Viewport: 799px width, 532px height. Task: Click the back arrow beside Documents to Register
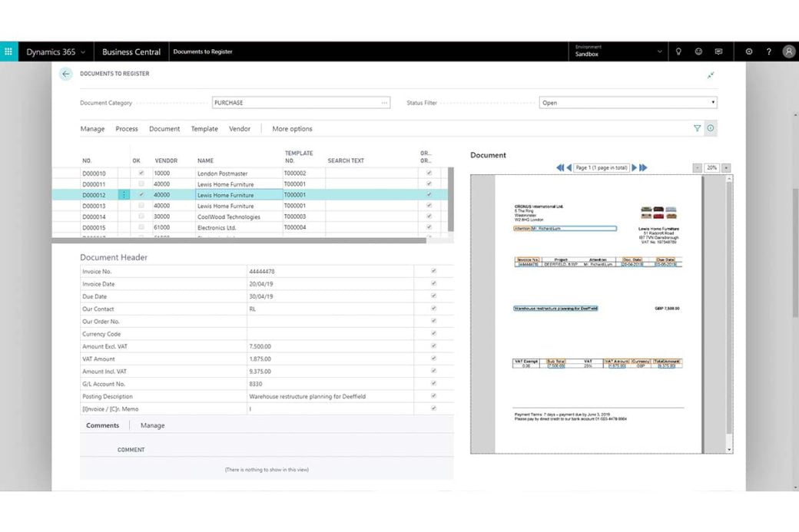coord(66,74)
